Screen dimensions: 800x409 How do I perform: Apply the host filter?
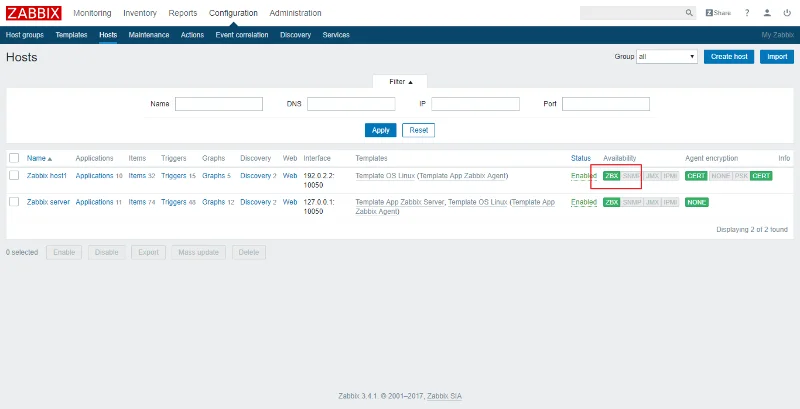click(381, 130)
